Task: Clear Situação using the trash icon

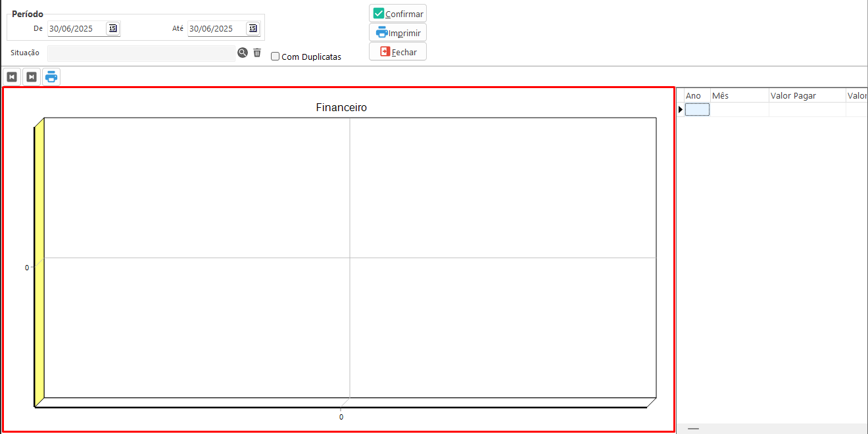Action: coord(257,53)
